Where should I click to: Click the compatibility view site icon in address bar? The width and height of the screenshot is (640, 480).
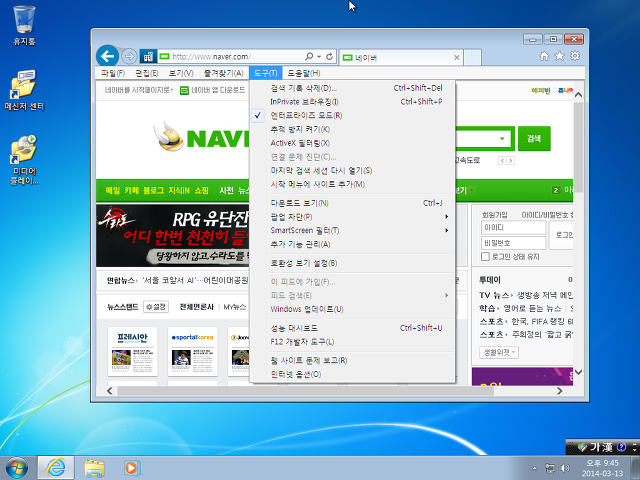coord(148,56)
